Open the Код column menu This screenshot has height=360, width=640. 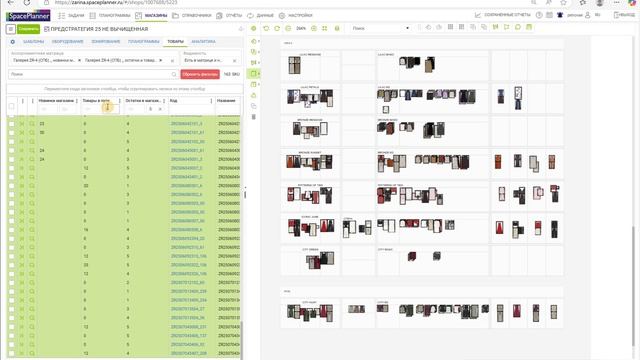tap(211, 101)
